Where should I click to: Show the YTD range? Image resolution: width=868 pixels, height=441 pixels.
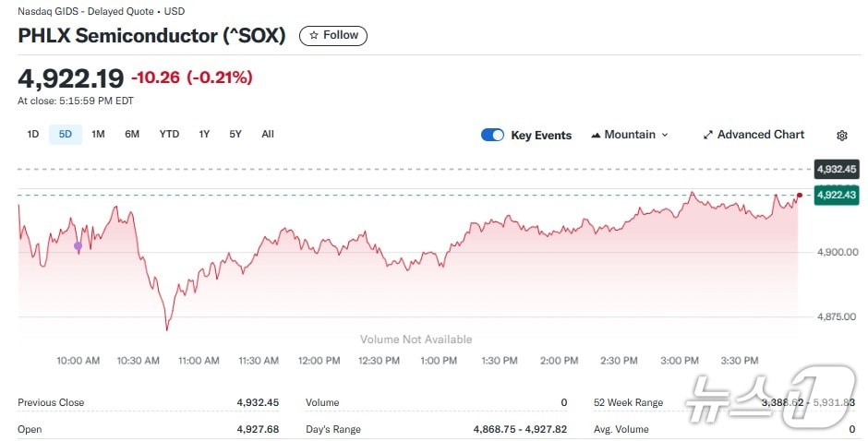point(169,134)
